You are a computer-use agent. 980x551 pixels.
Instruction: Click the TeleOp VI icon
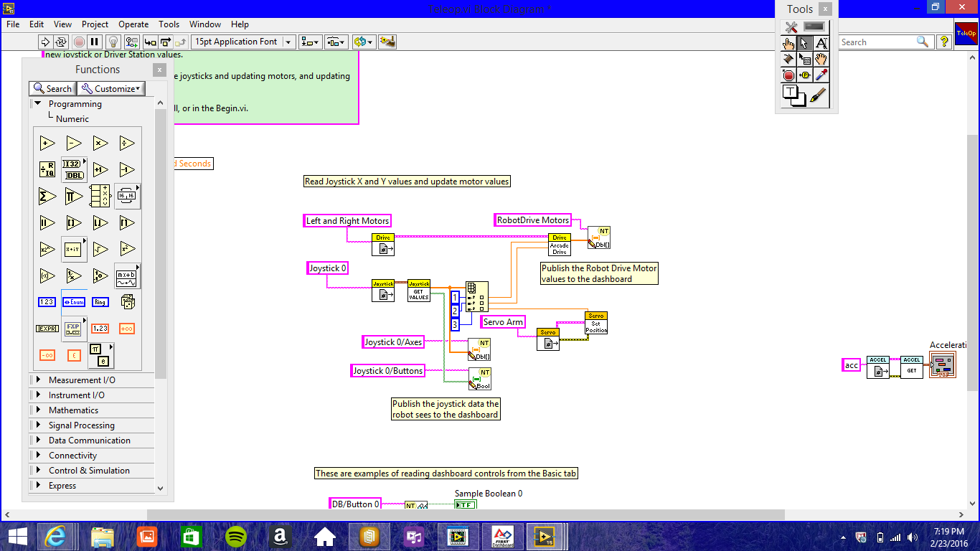[x=966, y=32]
